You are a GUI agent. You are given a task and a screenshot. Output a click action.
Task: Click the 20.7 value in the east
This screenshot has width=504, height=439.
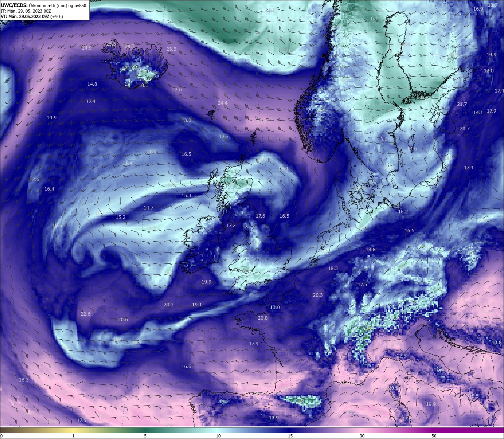tap(465, 129)
